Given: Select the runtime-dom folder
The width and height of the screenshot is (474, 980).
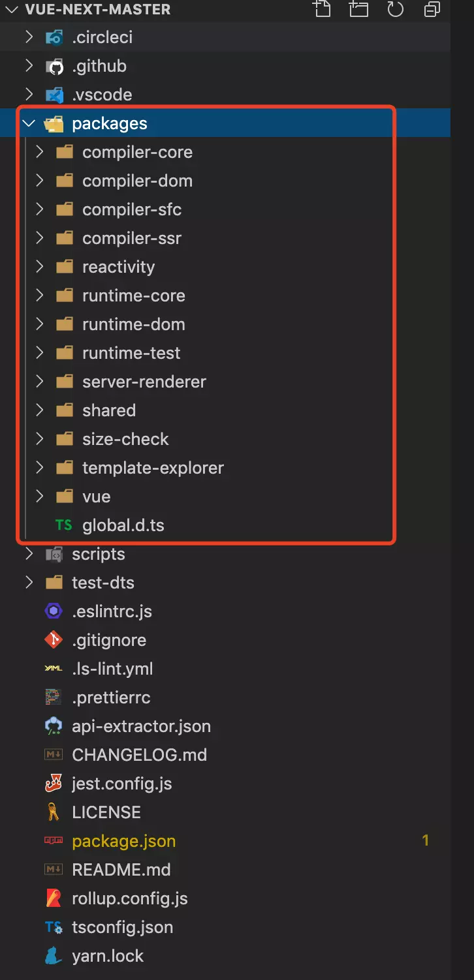Looking at the screenshot, I should [x=133, y=324].
